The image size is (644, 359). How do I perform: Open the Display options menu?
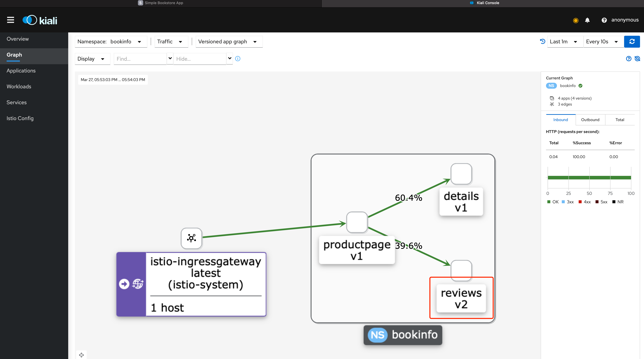click(91, 58)
